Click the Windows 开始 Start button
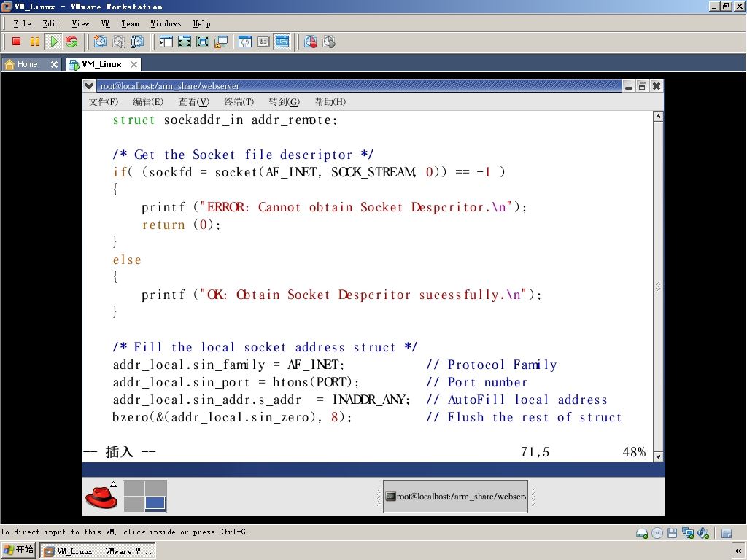 click(18, 551)
